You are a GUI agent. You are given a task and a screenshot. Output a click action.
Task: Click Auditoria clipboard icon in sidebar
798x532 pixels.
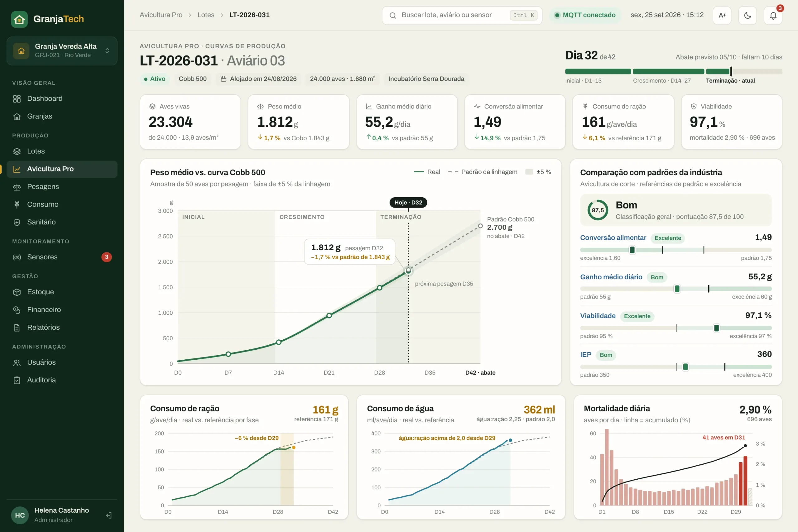[17, 380]
